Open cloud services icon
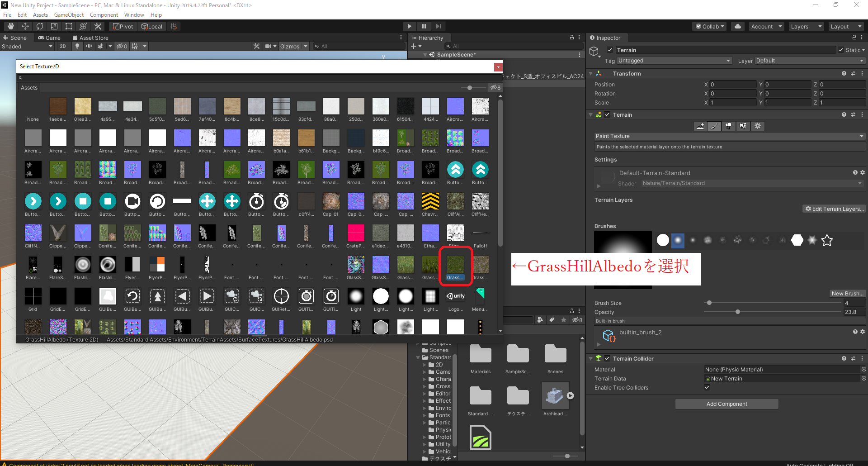 tap(738, 26)
